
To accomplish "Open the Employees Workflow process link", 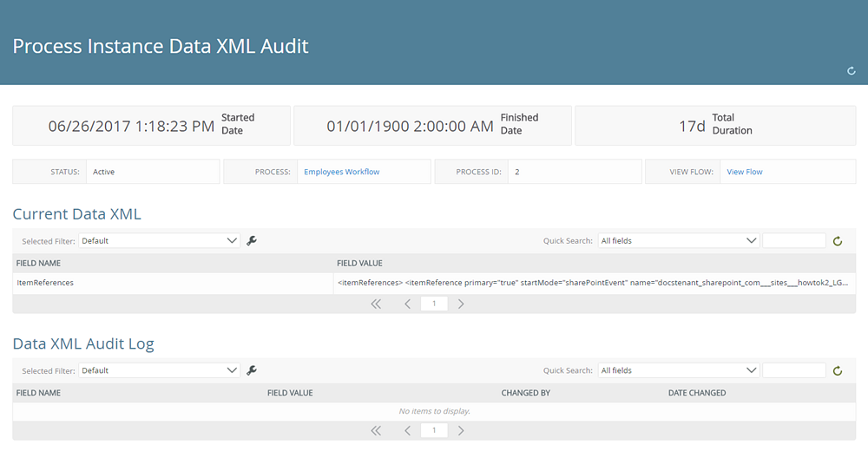I will click(x=341, y=172).
